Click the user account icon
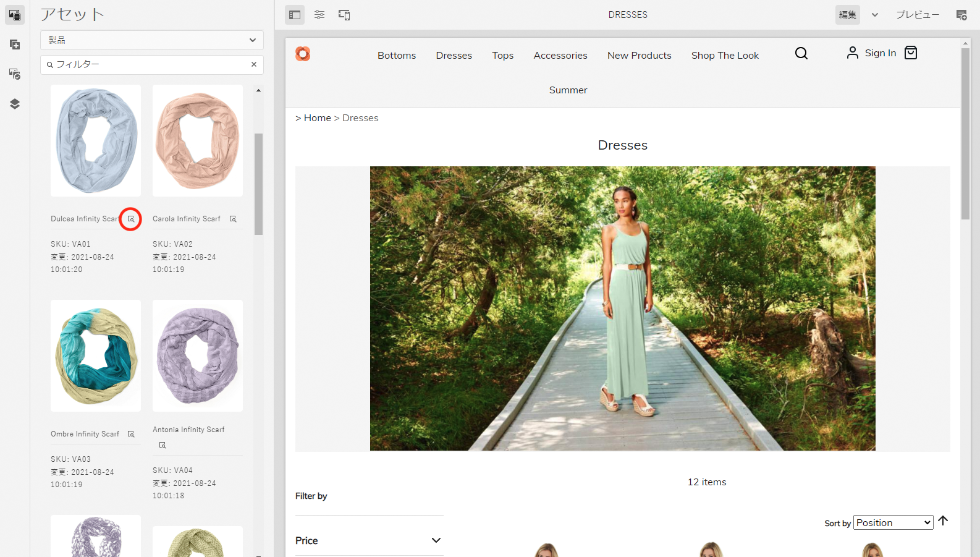The image size is (980, 557). pyautogui.click(x=853, y=53)
